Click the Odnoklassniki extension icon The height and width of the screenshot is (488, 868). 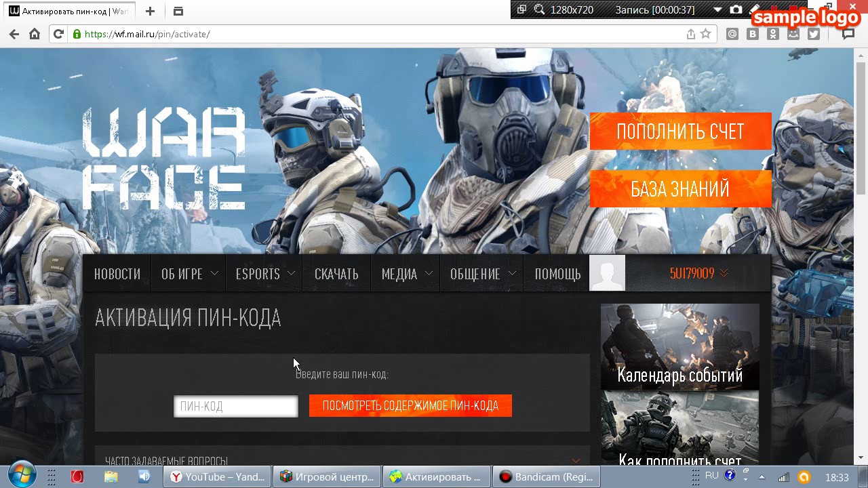click(x=773, y=34)
